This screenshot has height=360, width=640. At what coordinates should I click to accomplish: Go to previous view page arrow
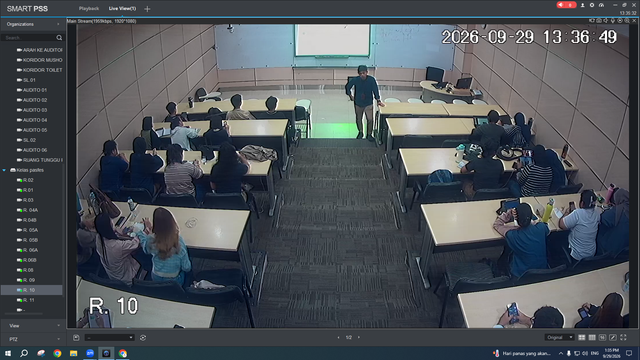338,338
